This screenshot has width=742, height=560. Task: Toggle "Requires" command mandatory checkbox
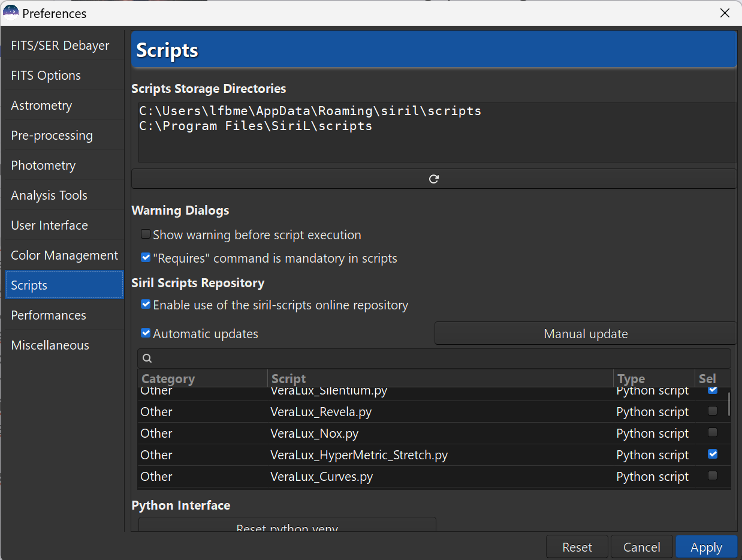click(146, 258)
